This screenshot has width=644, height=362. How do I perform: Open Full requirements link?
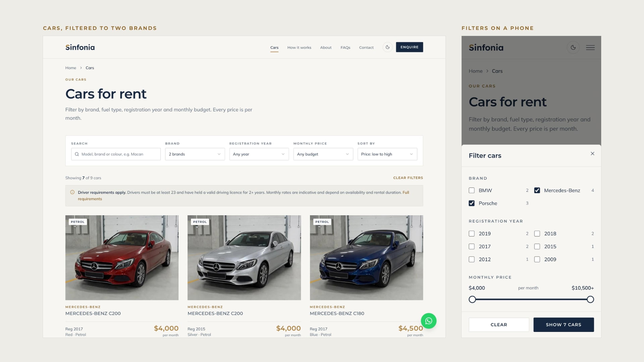406,192
